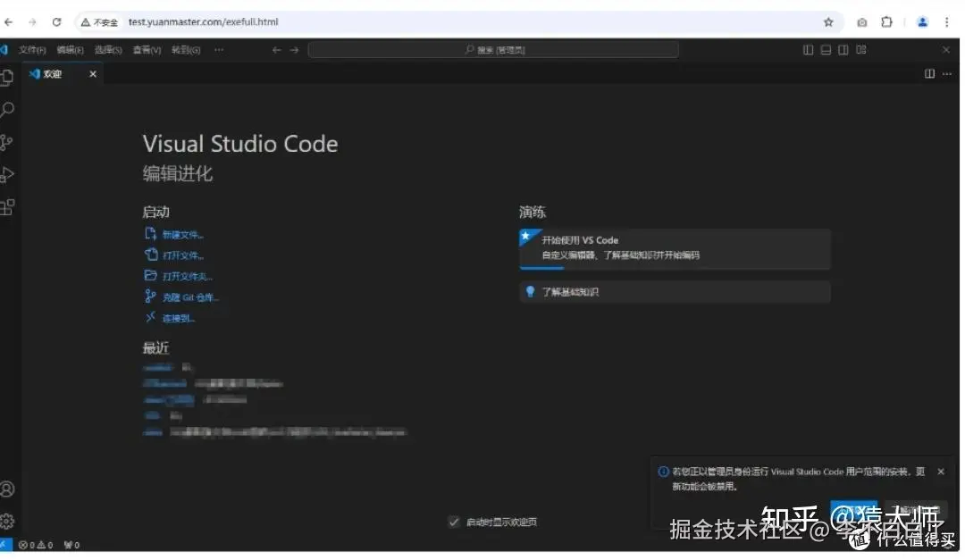
Task: Open browser extensions puzzle icon
Action: tap(887, 22)
